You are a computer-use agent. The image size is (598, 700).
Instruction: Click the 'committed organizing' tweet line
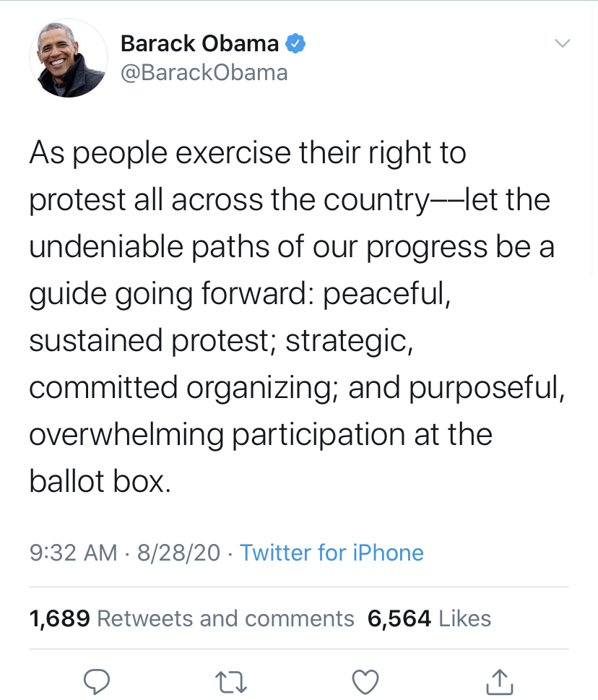(298, 387)
